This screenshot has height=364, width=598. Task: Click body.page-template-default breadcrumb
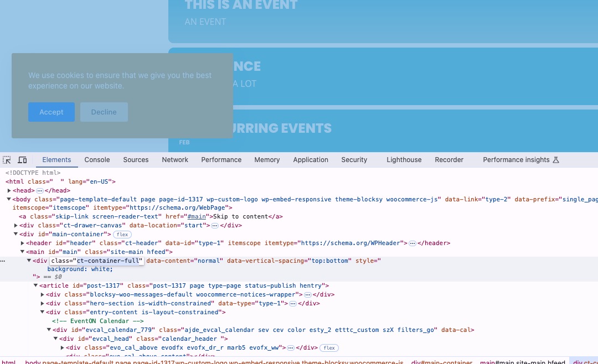(x=214, y=362)
